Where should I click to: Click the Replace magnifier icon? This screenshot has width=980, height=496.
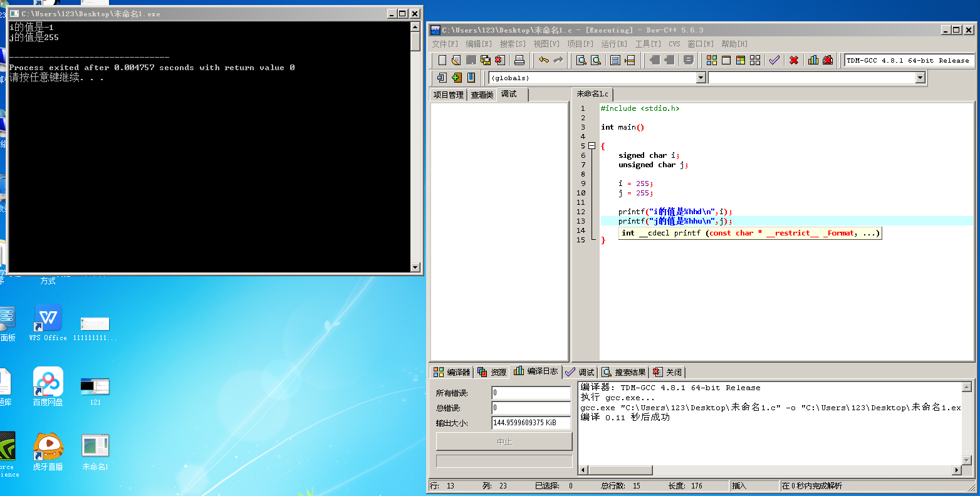tap(596, 60)
